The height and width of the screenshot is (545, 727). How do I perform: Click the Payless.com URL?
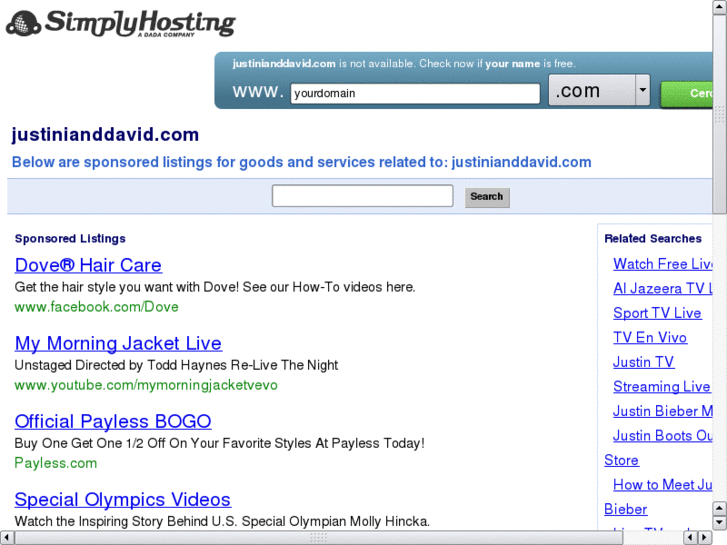(x=56, y=463)
